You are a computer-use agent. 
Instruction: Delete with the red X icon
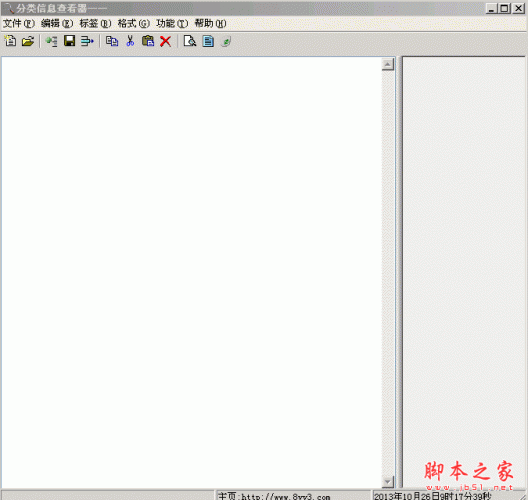165,41
